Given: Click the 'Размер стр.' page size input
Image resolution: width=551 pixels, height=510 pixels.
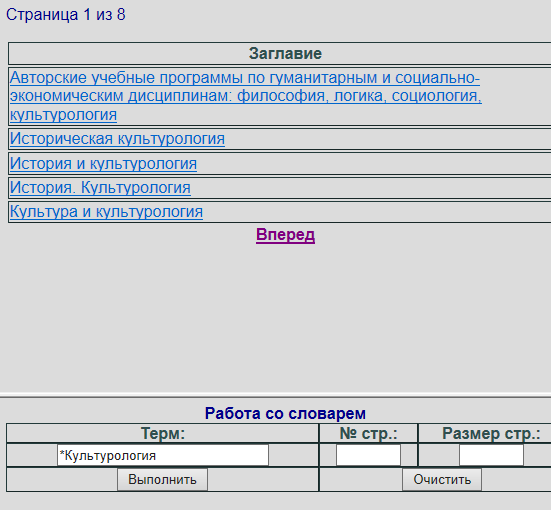Looking at the screenshot, I should (491, 456).
